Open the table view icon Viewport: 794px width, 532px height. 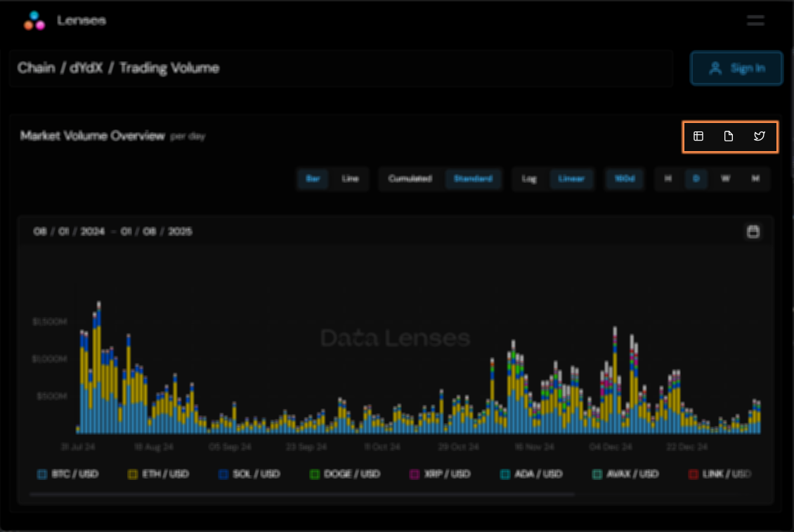coord(698,136)
